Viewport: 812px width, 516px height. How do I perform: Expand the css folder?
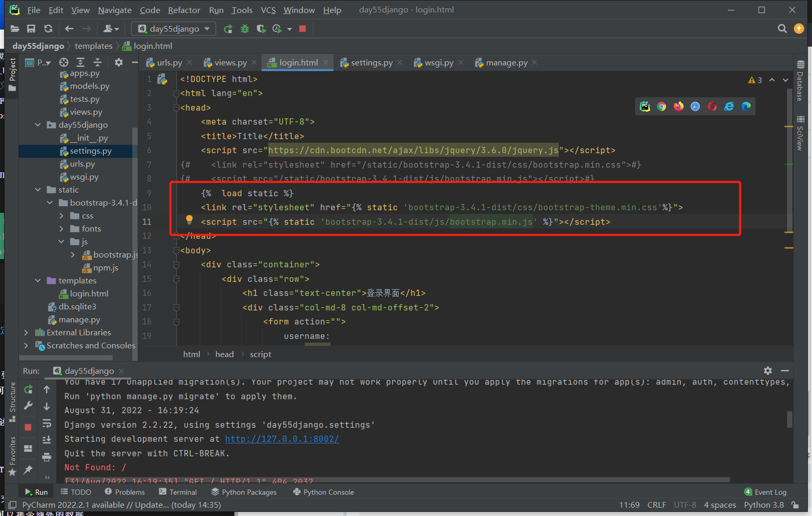[x=61, y=215]
